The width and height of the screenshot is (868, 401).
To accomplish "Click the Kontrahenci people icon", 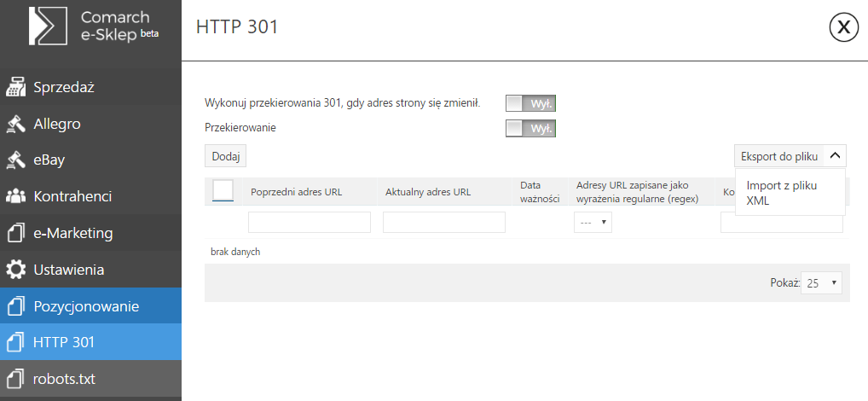I will 15,196.
